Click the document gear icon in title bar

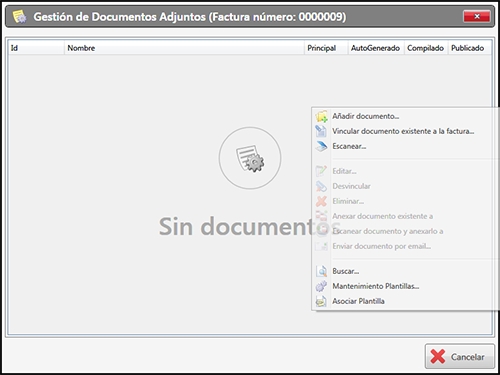19,17
